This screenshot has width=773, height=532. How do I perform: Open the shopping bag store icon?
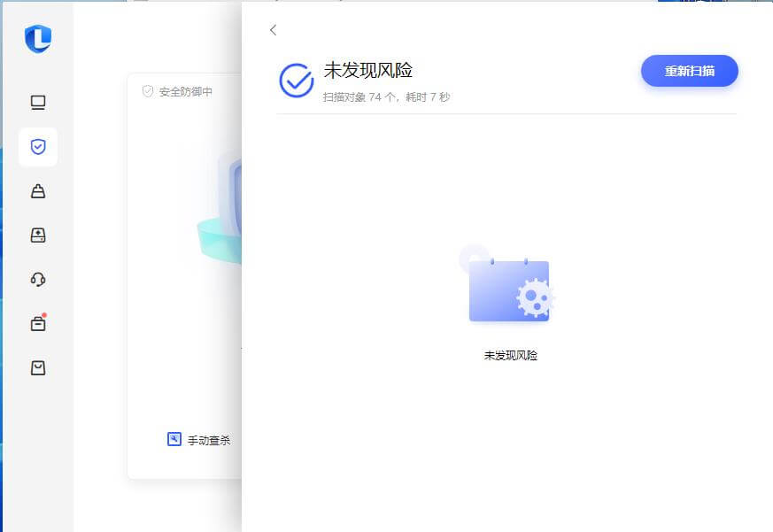tap(38, 368)
